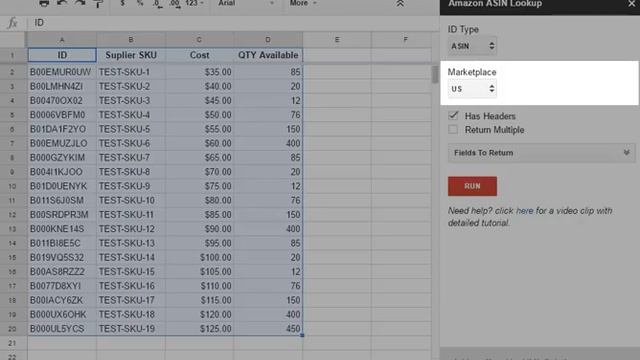Select cell TEST-SKU-1
Screen dimensions: 640x360
pyautogui.click(x=131, y=72)
